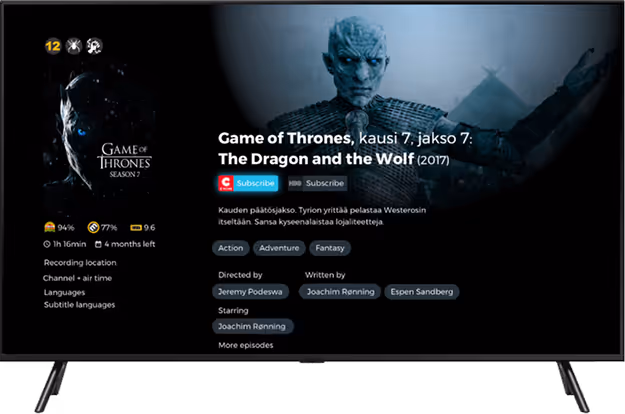Click the spider content warning icon
625x414 pixels.
(x=74, y=46)
